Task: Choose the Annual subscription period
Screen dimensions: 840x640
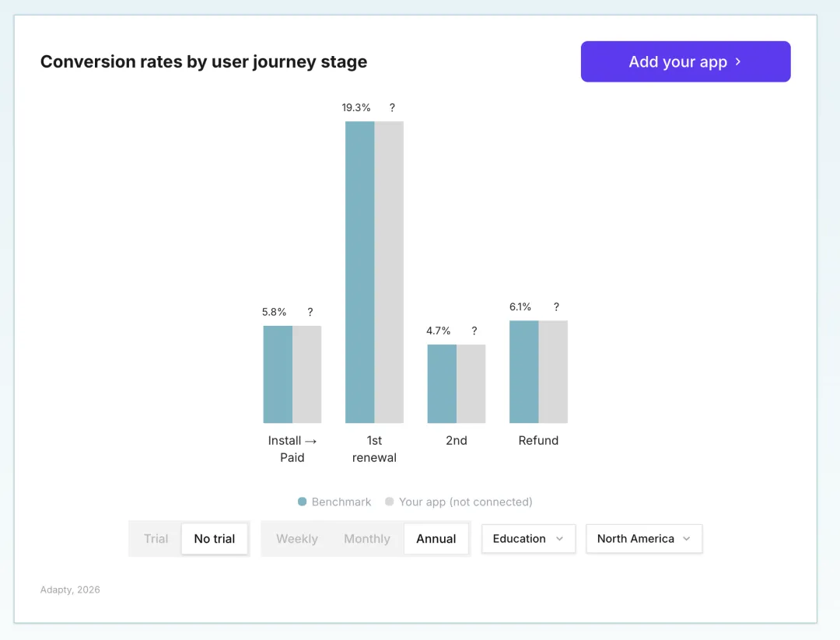Action: click(436, 539)
